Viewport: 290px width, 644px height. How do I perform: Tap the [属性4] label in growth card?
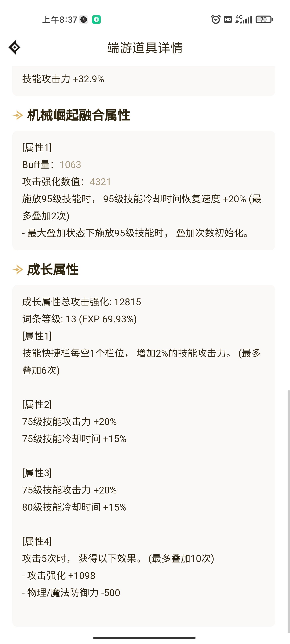[x=37, y=541]
